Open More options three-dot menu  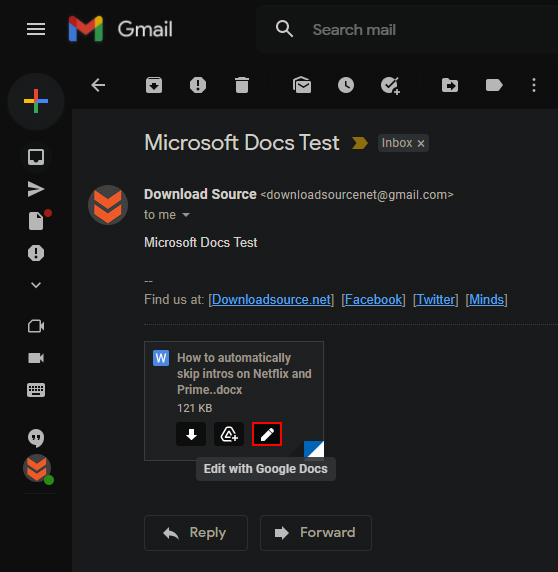pyautogui.click(x=534, y=85)
